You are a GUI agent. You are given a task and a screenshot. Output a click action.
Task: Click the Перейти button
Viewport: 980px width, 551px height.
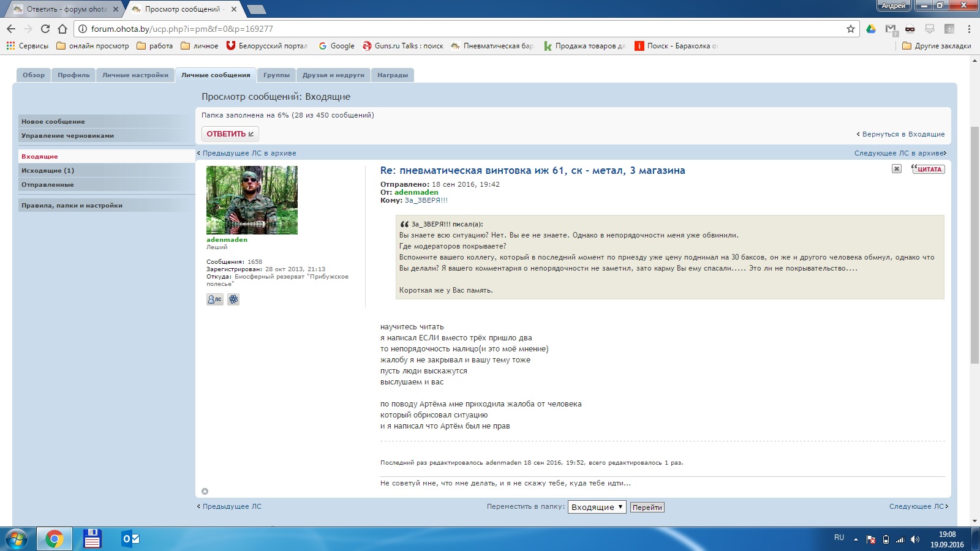point(647,508)
